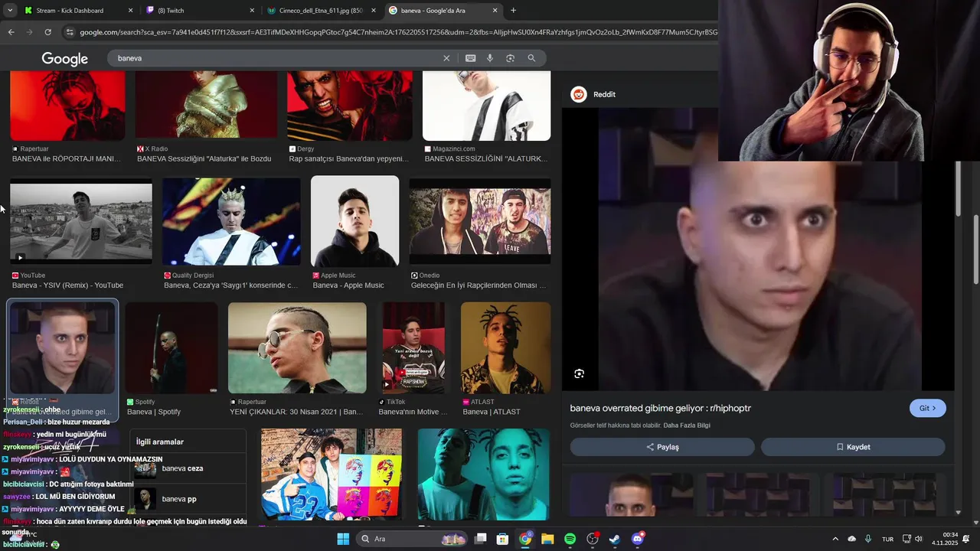Screen dimensions: 980x551
Task: Click the preview panel vertical scrollbar
Action: (x=959, y=190)
